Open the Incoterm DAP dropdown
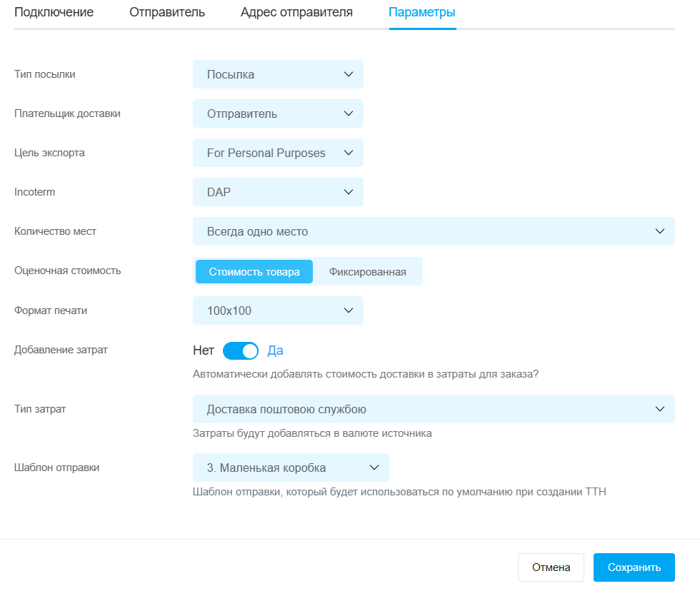This screenshot has height=591, width=700. [x=278, y=192]
